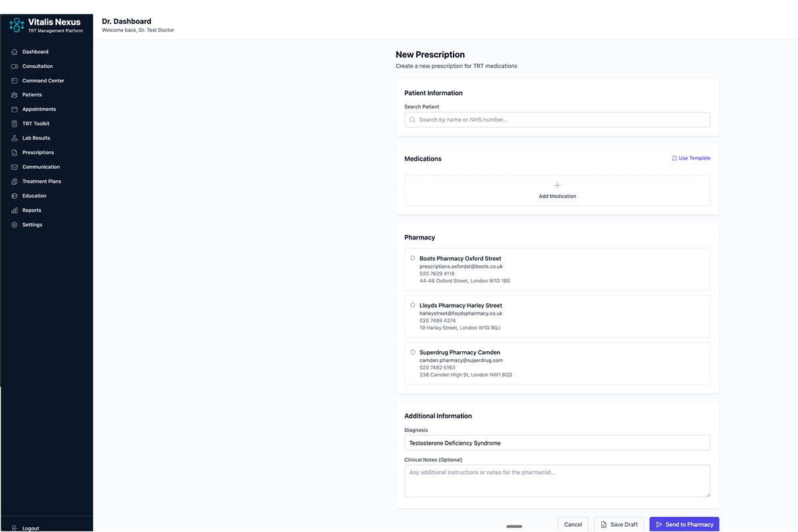The width and height of the screenshot is (798, 532).
Task: Select the Patients icon in the sidebar
Action: [15, 94]
